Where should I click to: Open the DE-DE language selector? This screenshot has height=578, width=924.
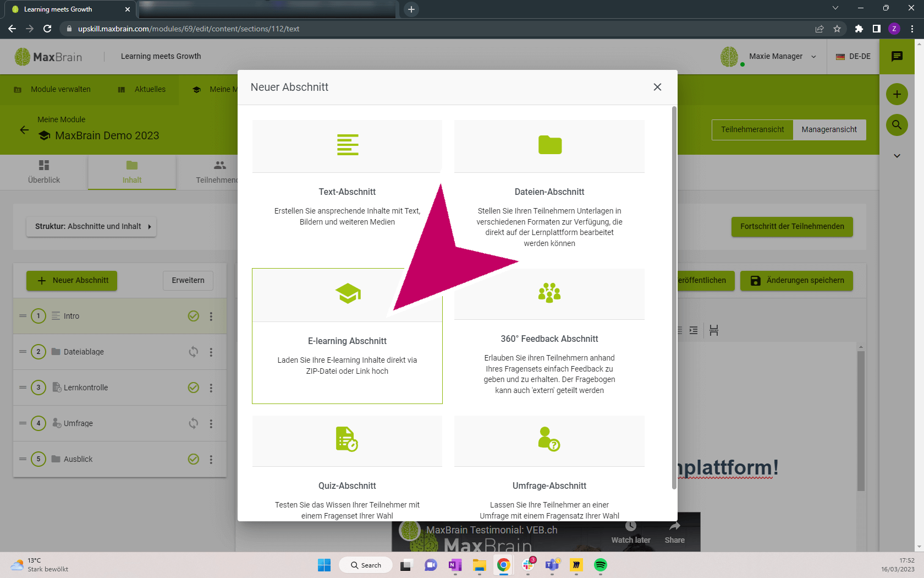(853, 56)
